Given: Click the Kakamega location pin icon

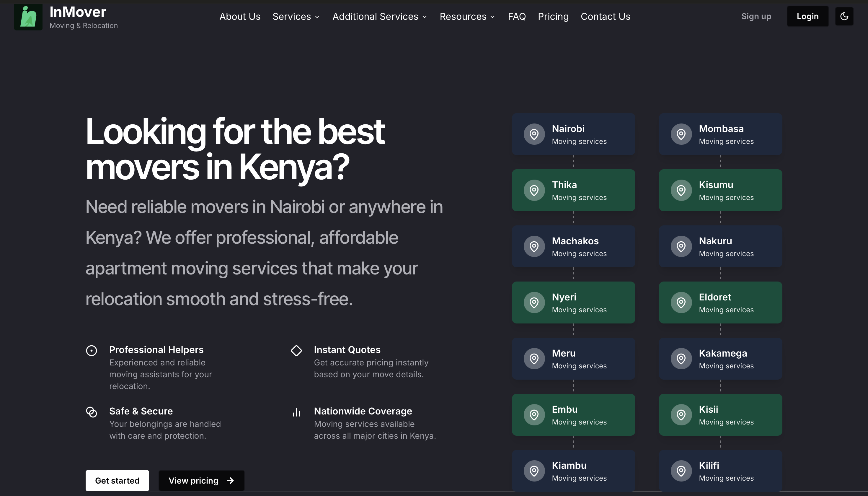Looking at the screenshot, I should (681, 359).
